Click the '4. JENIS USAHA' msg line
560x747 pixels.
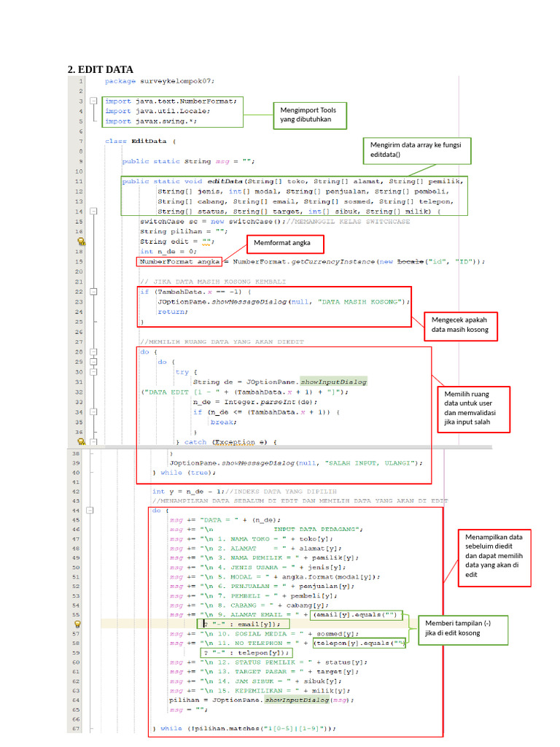[x=257, y=568]
